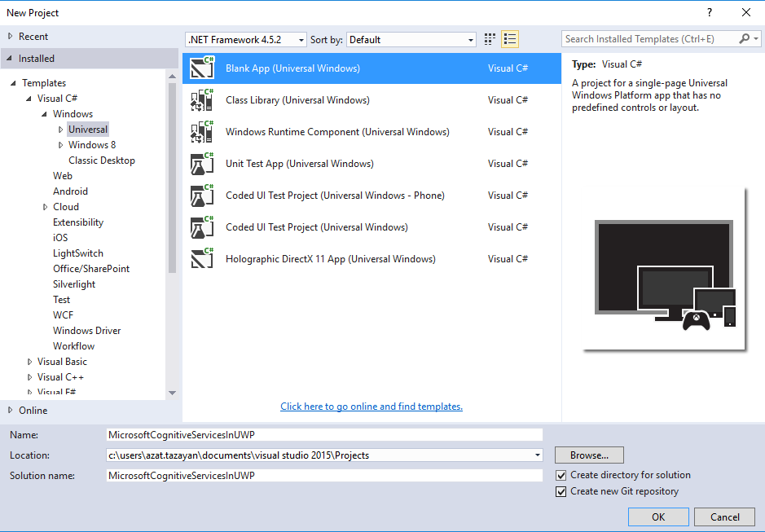Expand the Windows 8 tree node arrow
The image size is (765, 532).
pyautogui.click(x=60, y=145)
